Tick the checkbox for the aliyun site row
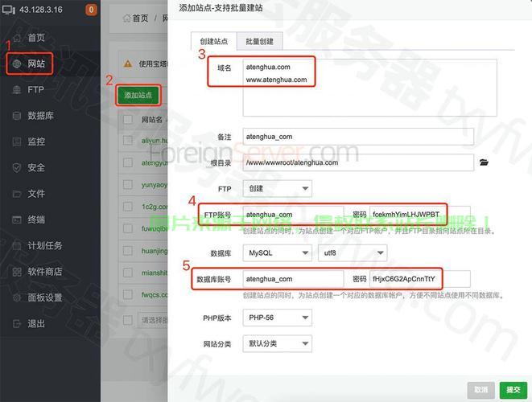The image size is (532, 402). pos(128,141)
